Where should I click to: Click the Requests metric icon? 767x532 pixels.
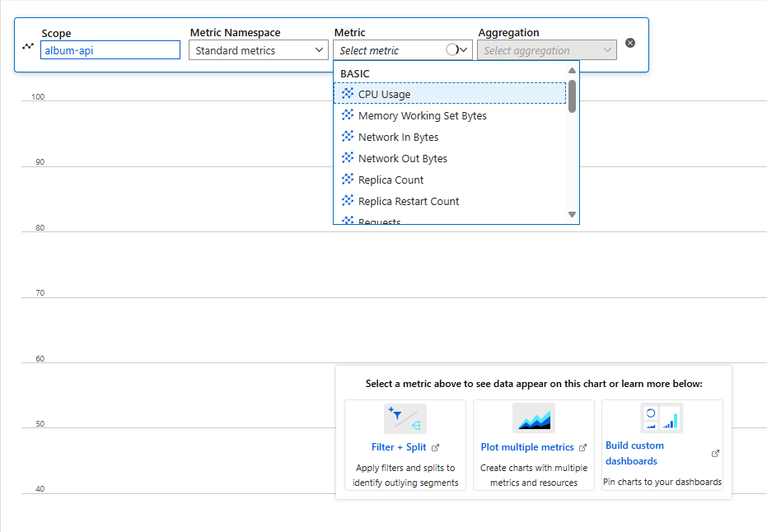pos(348,219)
